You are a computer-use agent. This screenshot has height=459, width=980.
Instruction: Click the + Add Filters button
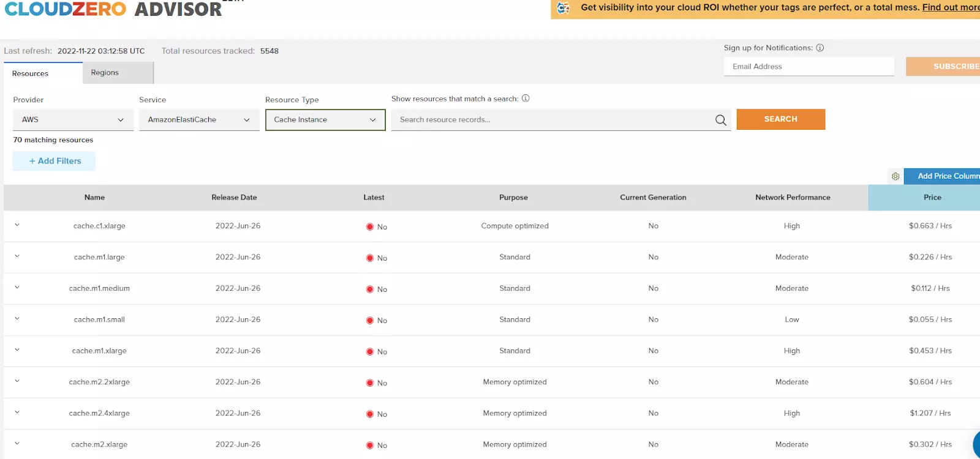pos(55,161)
